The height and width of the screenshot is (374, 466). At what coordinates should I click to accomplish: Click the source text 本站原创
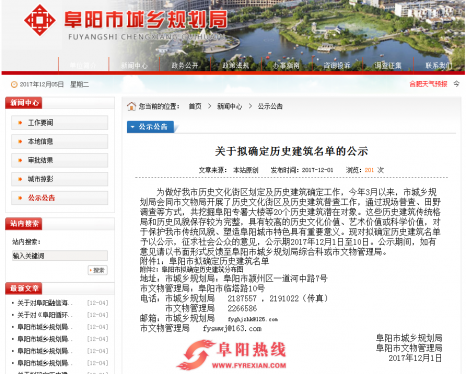(246, 170)
